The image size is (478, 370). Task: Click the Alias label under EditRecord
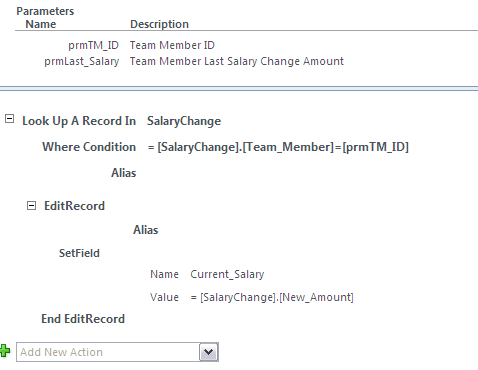(146, 230)
